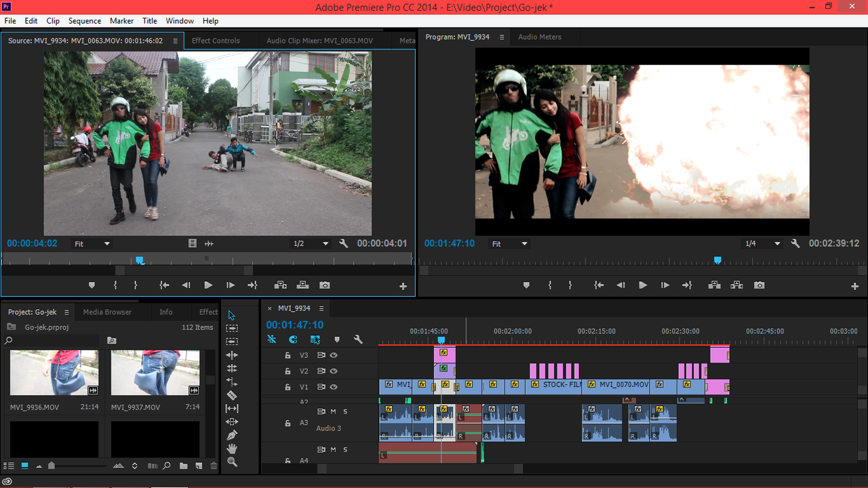Open the Sequence menu

tap(85, 21)
